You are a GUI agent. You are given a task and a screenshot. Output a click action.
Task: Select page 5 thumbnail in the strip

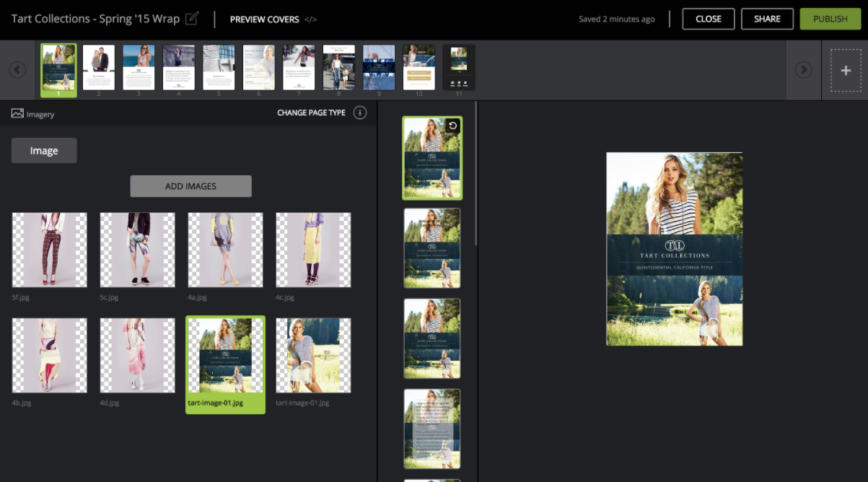click(219, 68)
